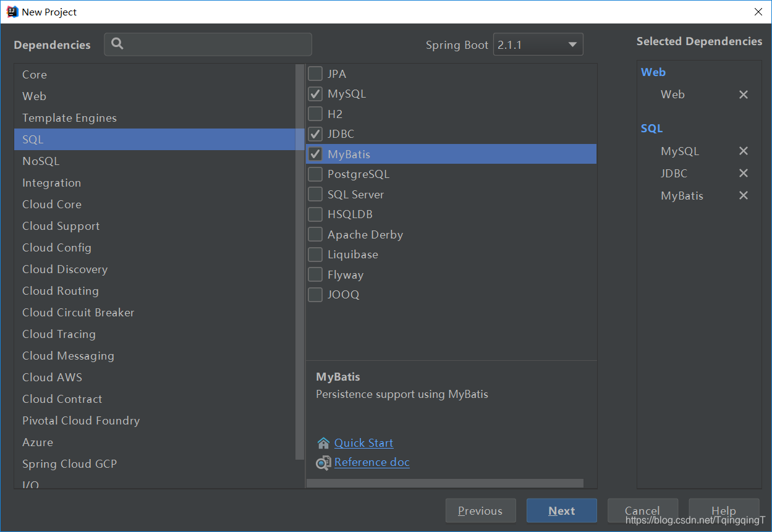Select the Core category
772x532 pixels.
tap(155, 75)
